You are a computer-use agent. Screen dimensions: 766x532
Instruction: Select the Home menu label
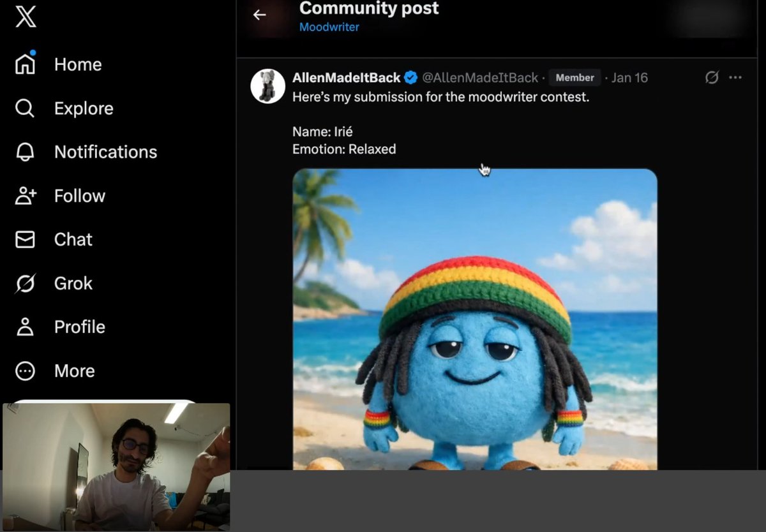[x=78, y=64]
